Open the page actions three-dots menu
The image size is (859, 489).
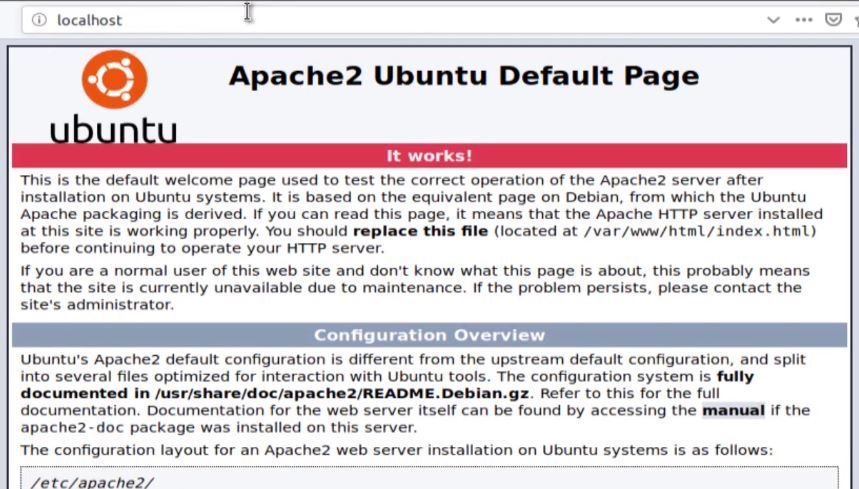click(804, 20)
